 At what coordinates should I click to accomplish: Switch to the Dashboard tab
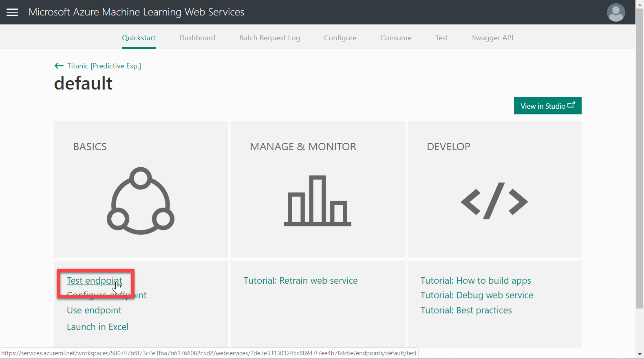click(x=197, y=38)
